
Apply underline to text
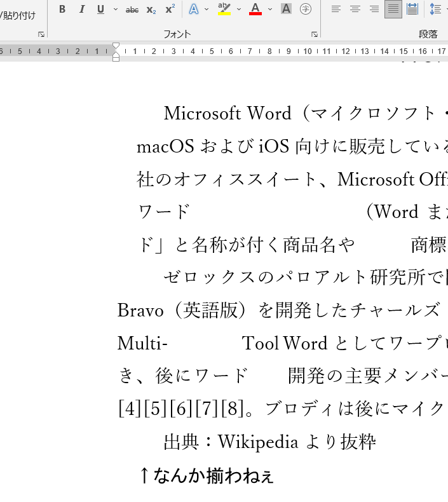[100, 10]
